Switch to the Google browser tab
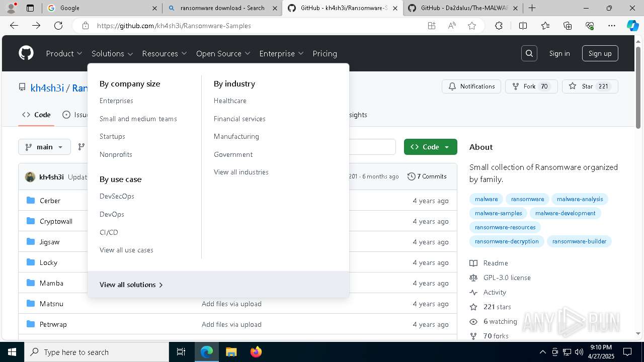Image resolution: width=644 pixels, height=362 pixels. [102, 8]
